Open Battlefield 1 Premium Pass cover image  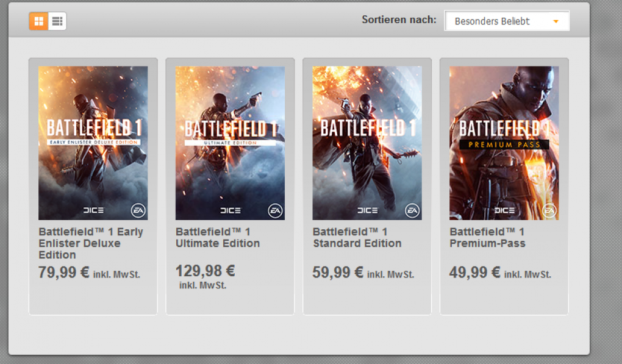coord(504,143)
